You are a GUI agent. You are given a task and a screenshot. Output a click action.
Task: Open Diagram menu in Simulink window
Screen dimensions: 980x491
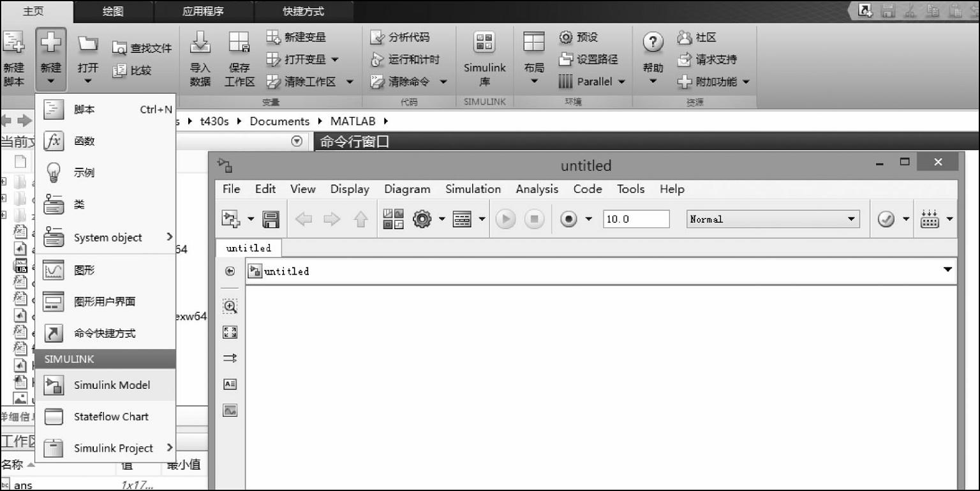click(x=407, y=189)
